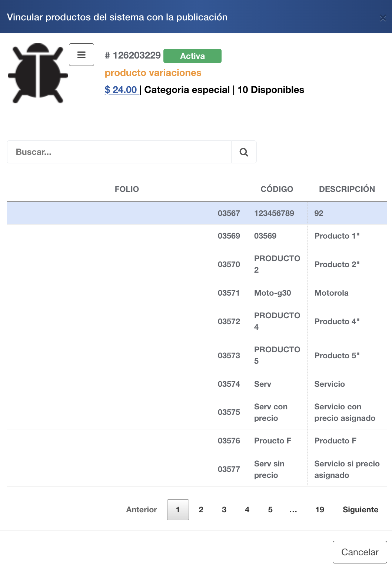The width and height of the screenshot is (392, 569).
Task: Sort by the CÓDIGO column header
Action: (x=277, y=189)
